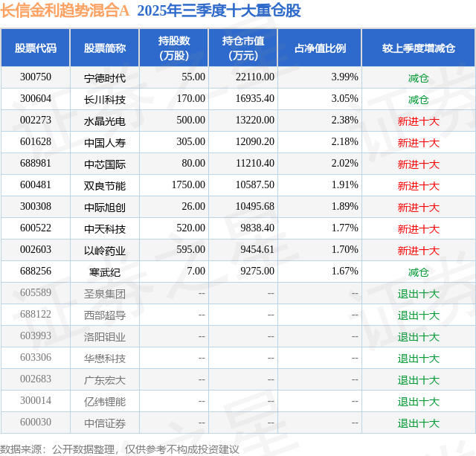Image resolution: width=476 pixels, height=456 pixels.
Task: Click stock name 西部超导
Action: [x=105, y=315]
